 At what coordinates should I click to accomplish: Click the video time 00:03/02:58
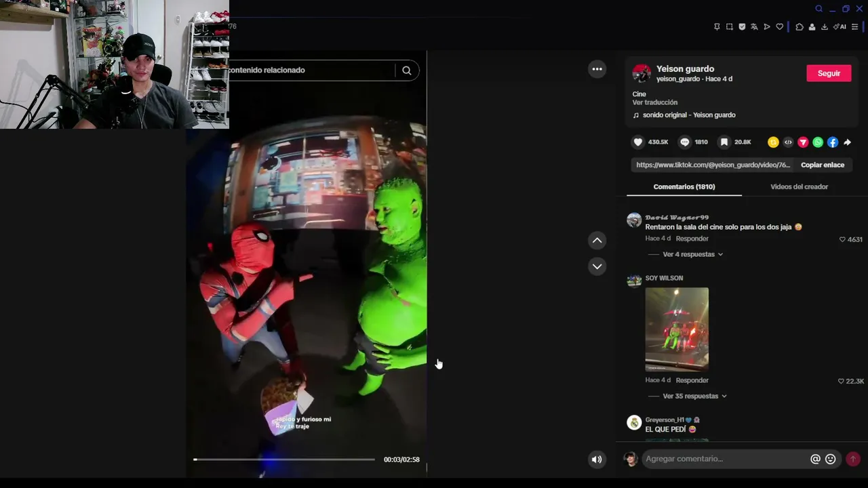[x=401, y=460]
